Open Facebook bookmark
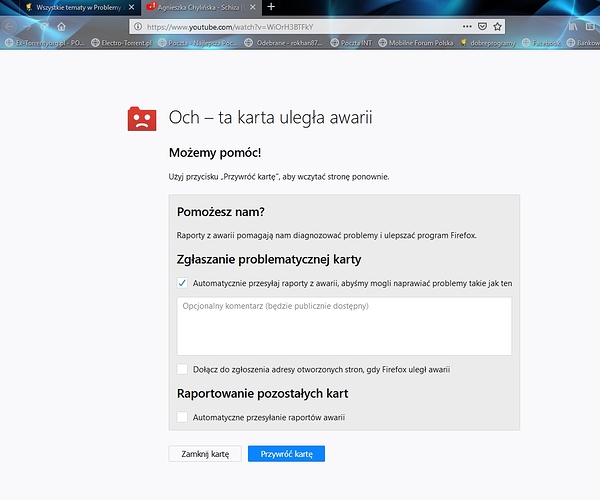This screenshot has width=600, height=500. 541,43
